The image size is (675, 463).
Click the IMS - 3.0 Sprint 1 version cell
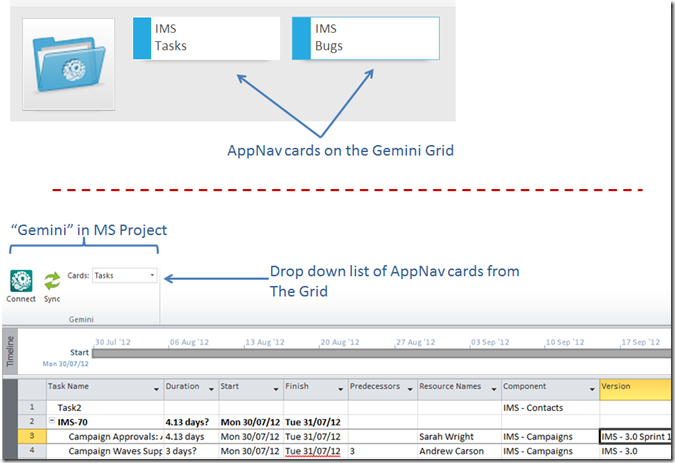(635, 436)
